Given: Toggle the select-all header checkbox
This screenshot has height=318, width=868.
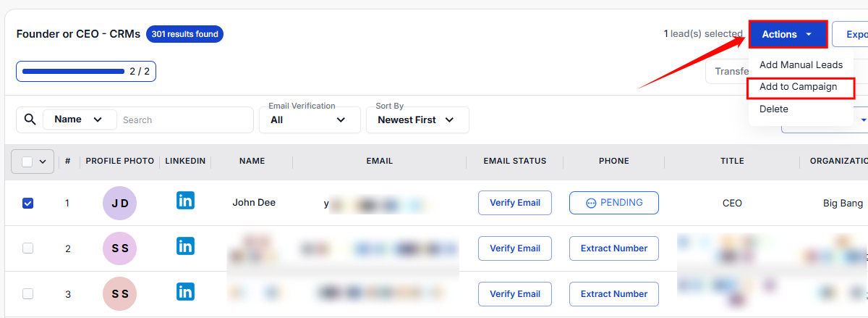Looking at the screenshot, I should click(x=27, y=162).
